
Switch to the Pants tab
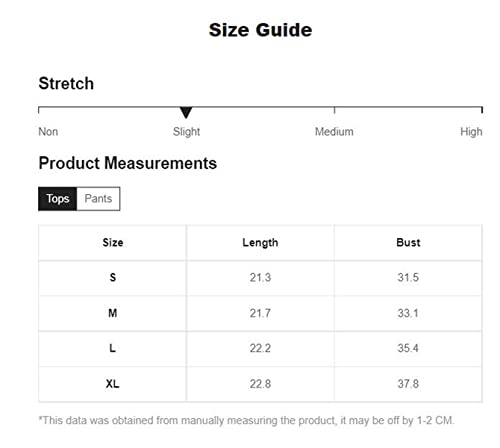coord(98,199)
